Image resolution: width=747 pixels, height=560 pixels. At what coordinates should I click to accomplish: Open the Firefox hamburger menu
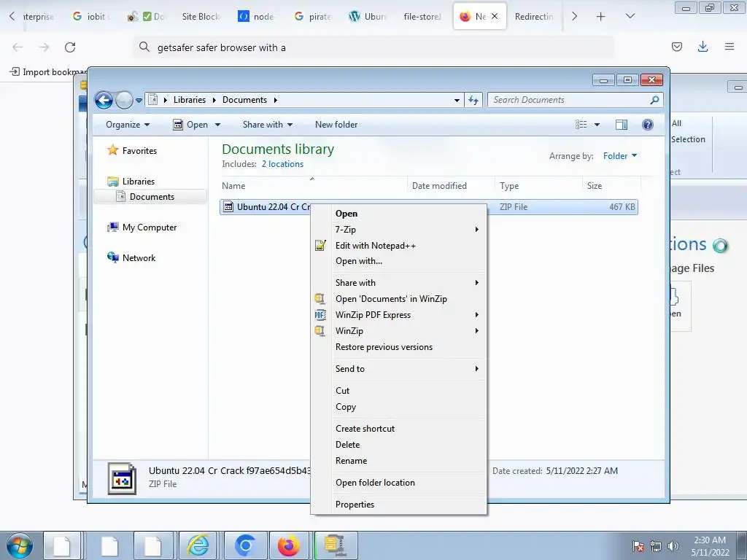pyautogui.click(x=729, y=47)
